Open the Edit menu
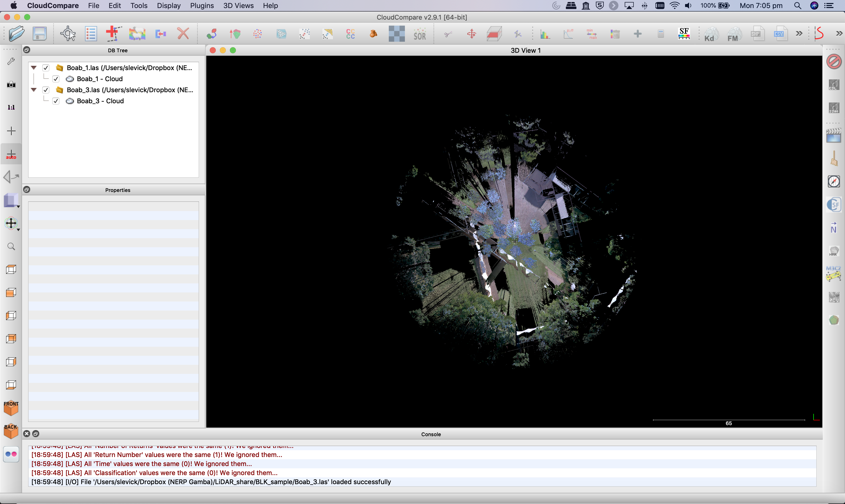 [114, 6]
